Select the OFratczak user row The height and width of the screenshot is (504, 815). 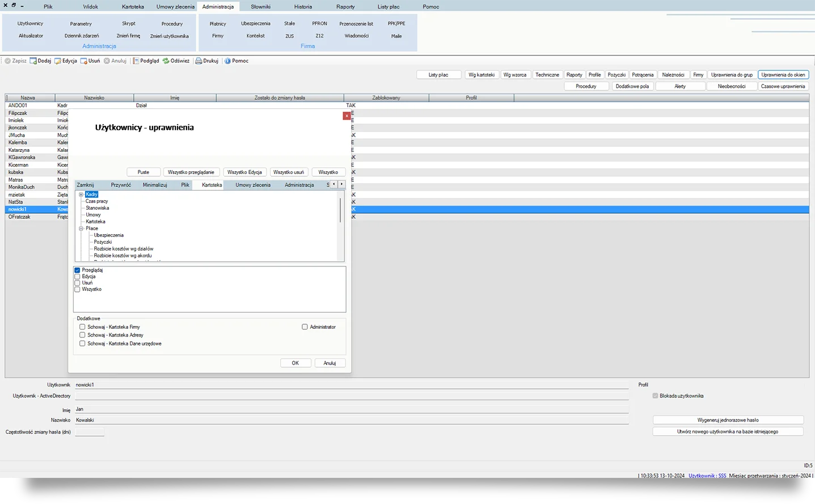pos(407,217)
